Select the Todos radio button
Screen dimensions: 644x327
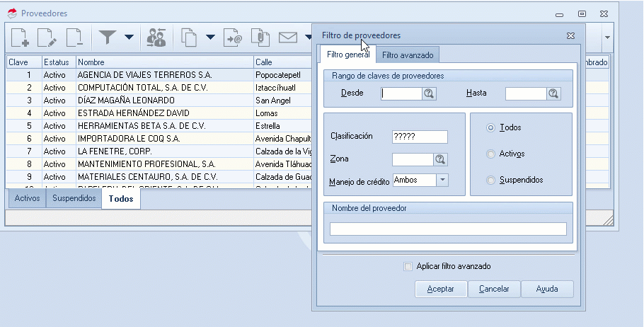490,128
